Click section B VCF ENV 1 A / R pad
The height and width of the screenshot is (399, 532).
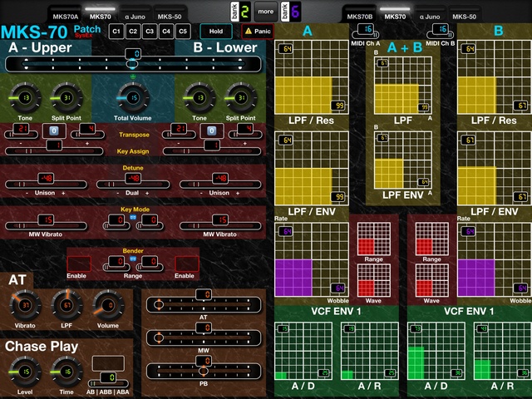[503, 351]
